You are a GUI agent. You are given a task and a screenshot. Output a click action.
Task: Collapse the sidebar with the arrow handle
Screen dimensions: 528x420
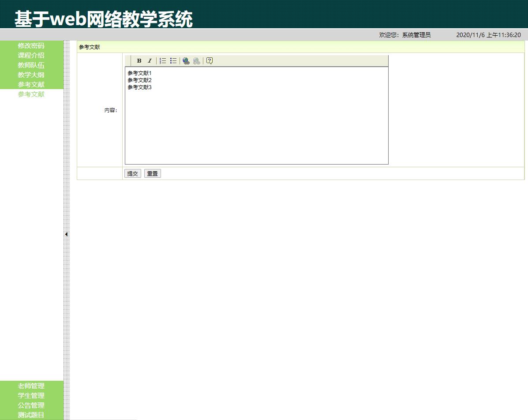66,234
